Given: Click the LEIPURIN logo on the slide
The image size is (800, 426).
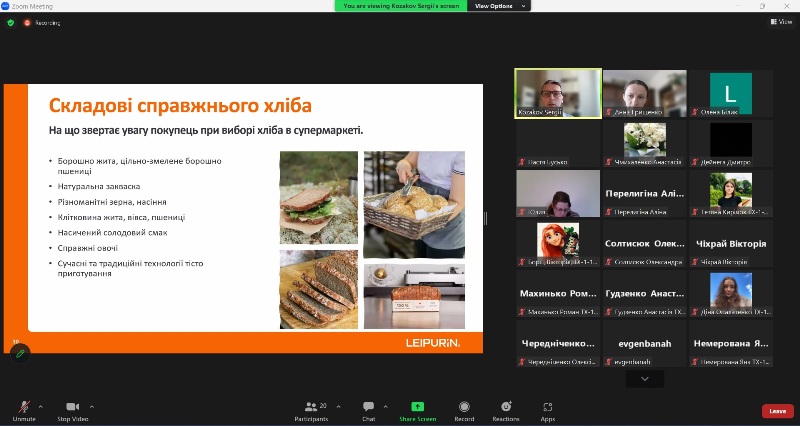Looking at the screenshot, I should tap(433, 343).
